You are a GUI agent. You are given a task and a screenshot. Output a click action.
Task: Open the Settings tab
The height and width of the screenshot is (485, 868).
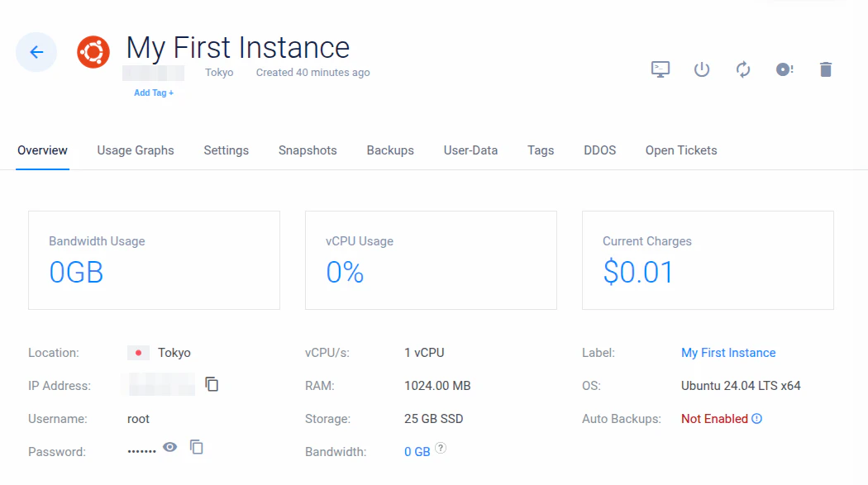227,150
